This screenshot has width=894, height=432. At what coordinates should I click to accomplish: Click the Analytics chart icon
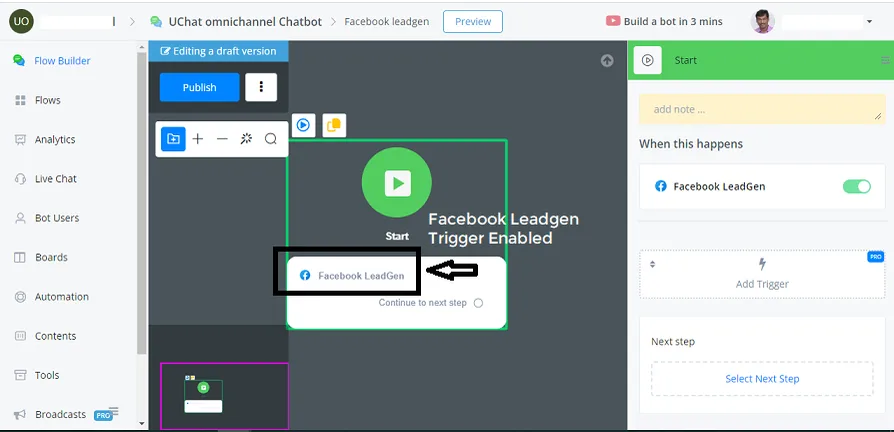tap(21, 140)
